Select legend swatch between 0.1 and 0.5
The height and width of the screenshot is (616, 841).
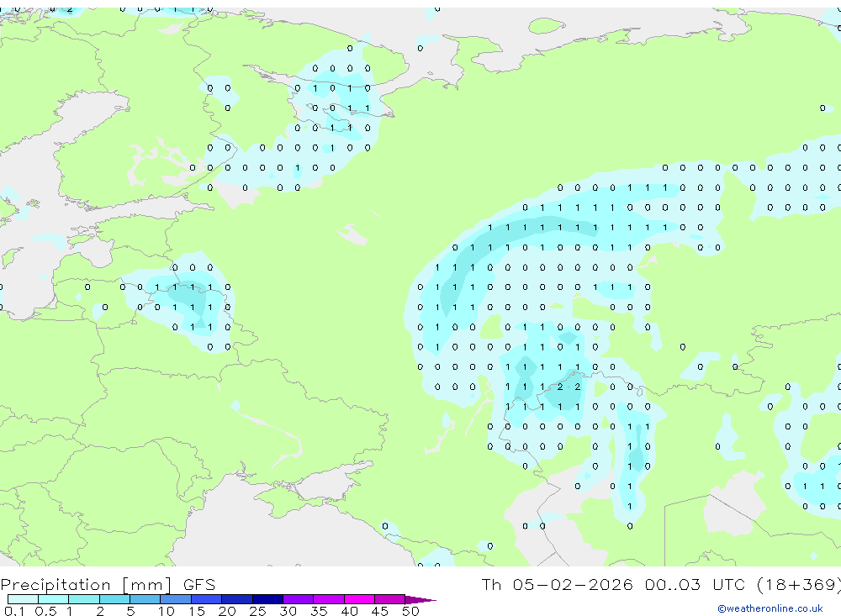23,599
